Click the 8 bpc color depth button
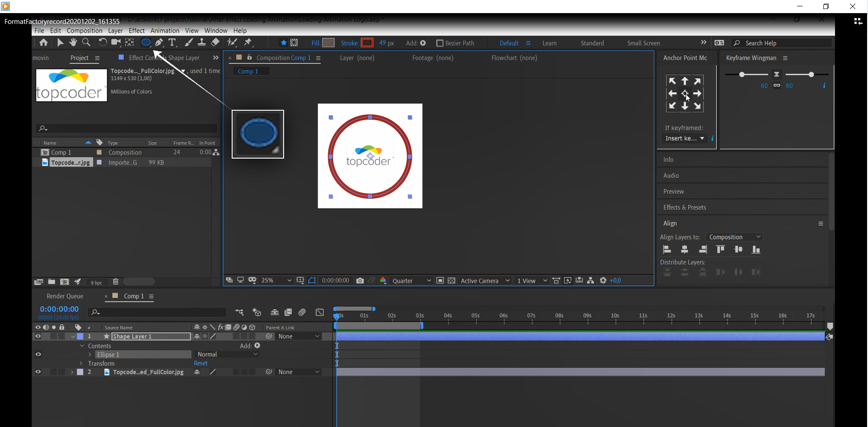Viewport: 868px width, 427px height. pos(97,282)
